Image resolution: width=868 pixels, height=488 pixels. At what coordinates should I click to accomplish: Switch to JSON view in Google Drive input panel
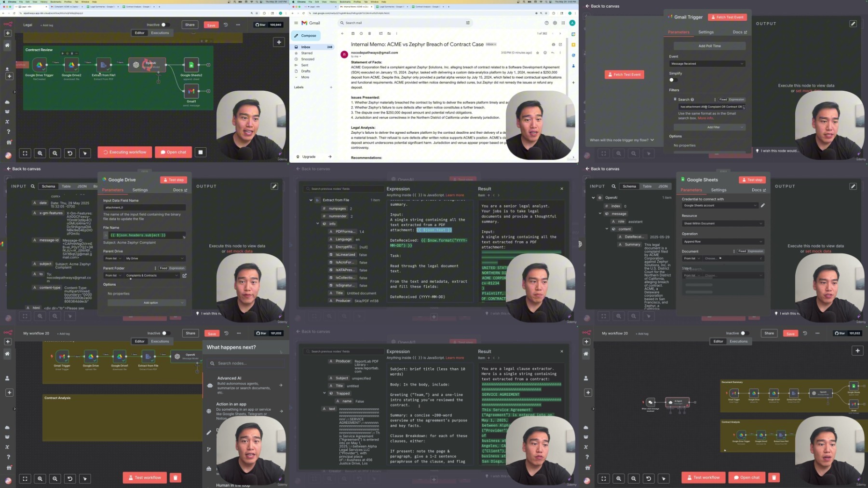tap(82, 186)
